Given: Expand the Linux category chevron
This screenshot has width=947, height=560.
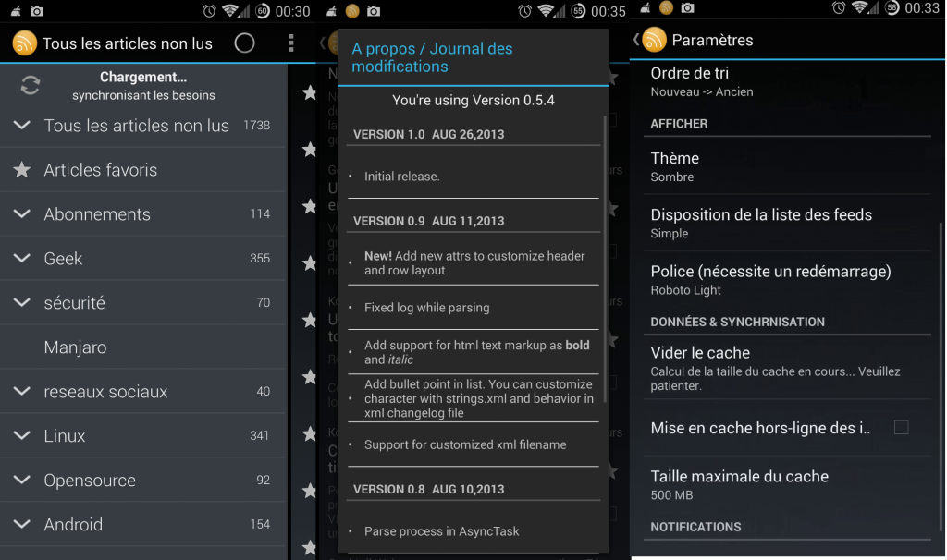Looking at the screenshot, I should pos(21,436).
